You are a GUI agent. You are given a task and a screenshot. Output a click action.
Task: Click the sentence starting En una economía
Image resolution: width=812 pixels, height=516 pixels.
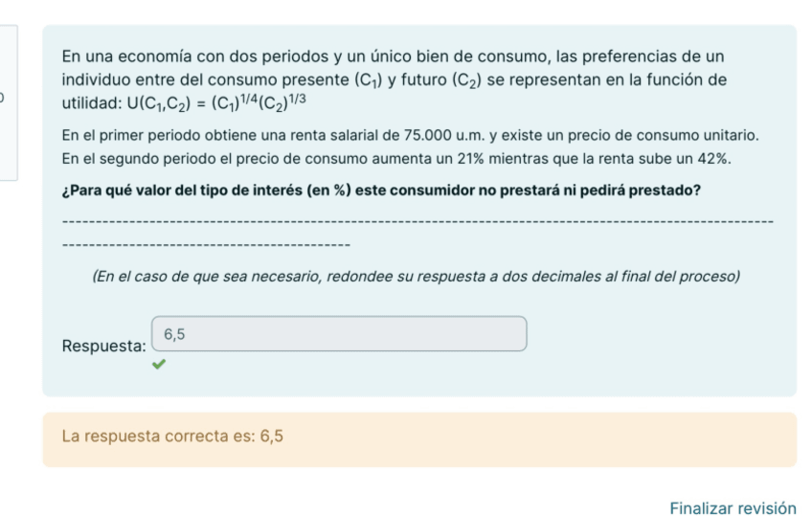pos(287,56)
